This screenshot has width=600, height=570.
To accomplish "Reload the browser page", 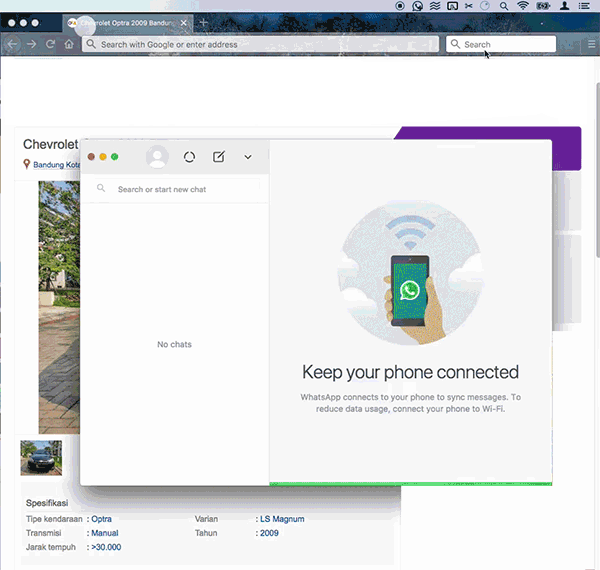I will (50, 44).
